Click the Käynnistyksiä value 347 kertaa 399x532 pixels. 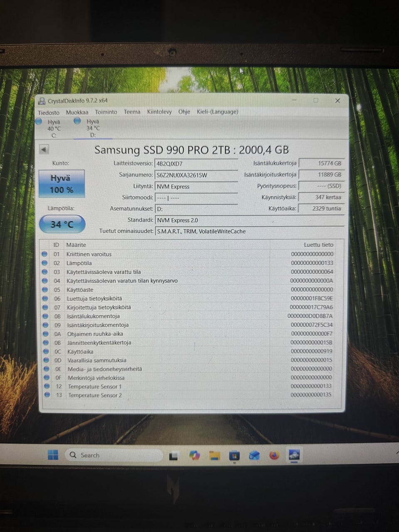[322, 197]
